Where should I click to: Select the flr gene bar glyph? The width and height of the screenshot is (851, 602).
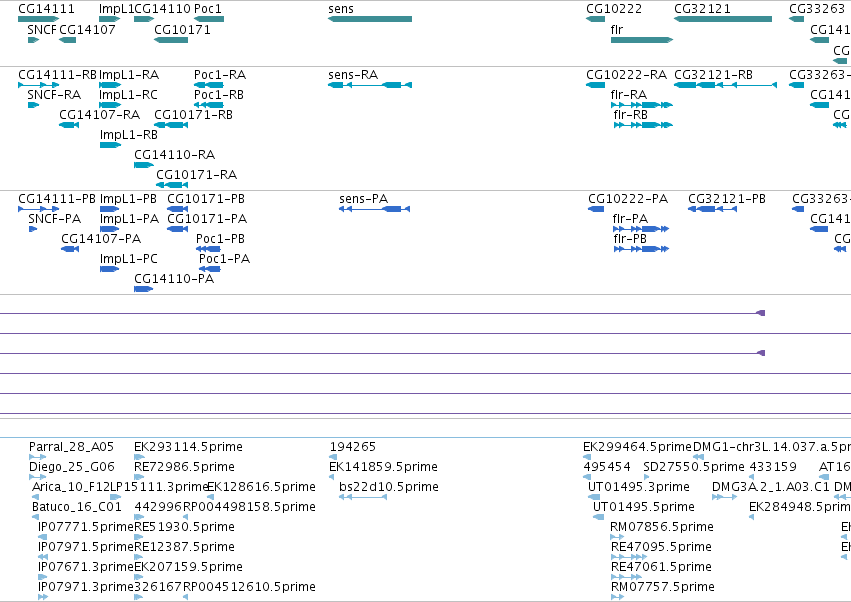[x=642, y=40]
